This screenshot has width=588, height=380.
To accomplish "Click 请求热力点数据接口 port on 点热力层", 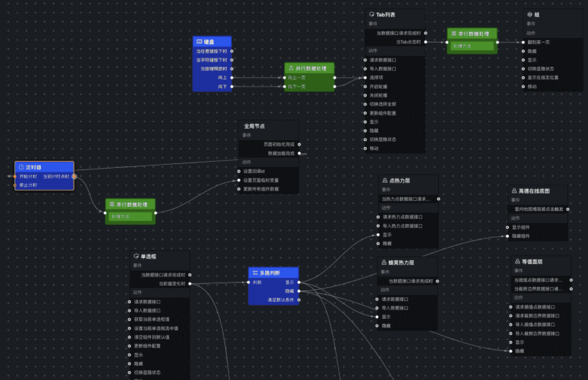I will [x=378, y=216].
